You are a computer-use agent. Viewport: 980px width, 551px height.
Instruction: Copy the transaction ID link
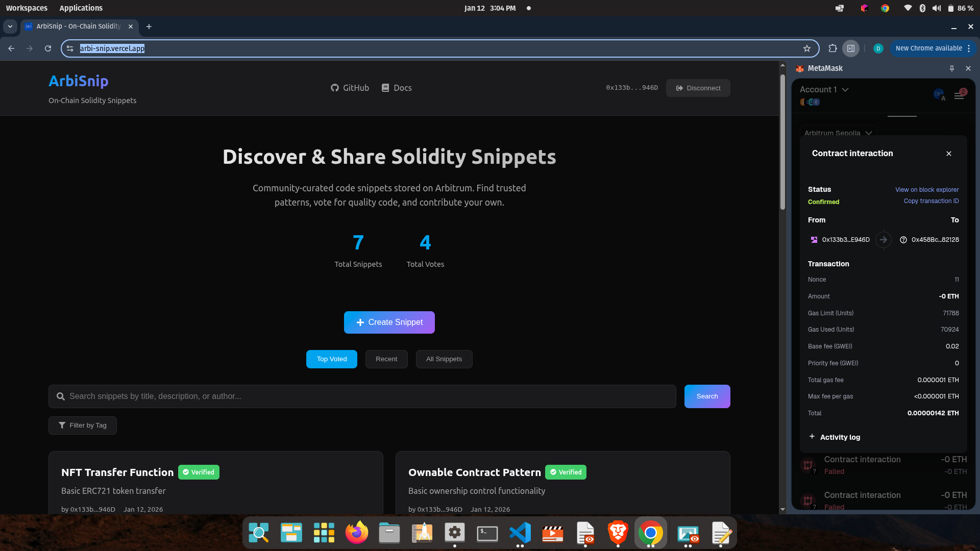[x=931, y=201]
